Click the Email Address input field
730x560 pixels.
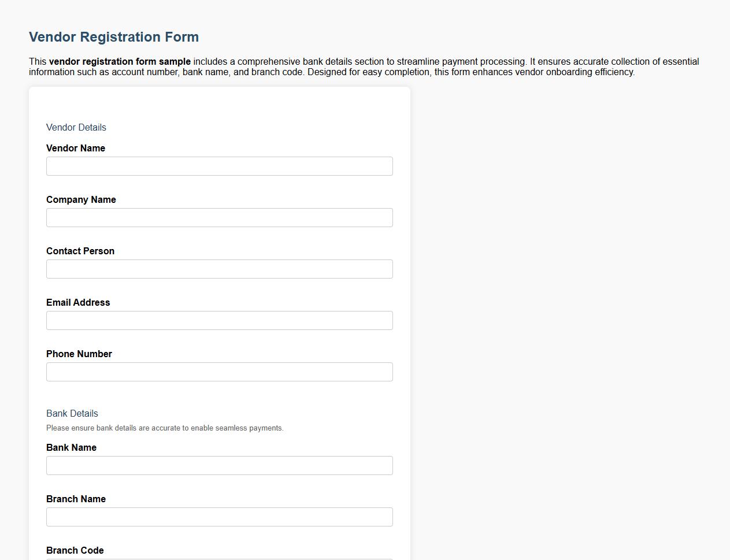219,320
